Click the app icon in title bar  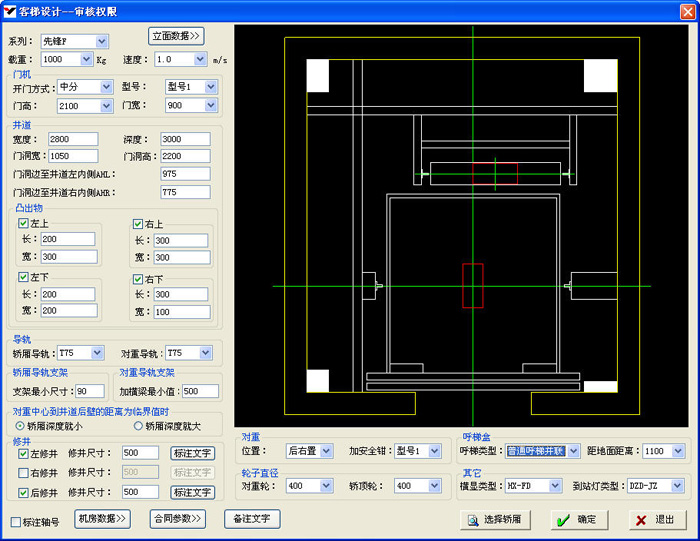11,11
